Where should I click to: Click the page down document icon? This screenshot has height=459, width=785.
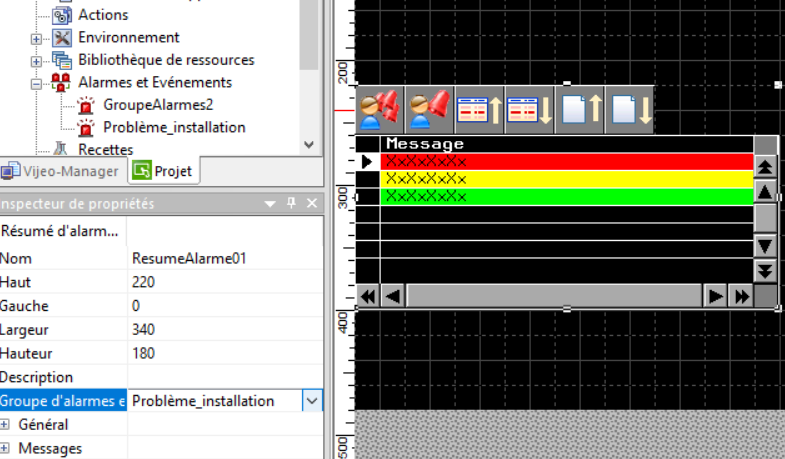[629, 110]
